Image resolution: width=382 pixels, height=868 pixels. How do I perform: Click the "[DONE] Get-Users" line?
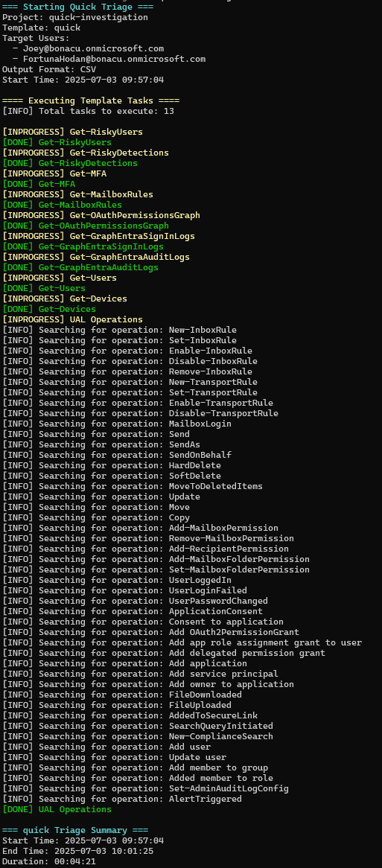(44, 288)
